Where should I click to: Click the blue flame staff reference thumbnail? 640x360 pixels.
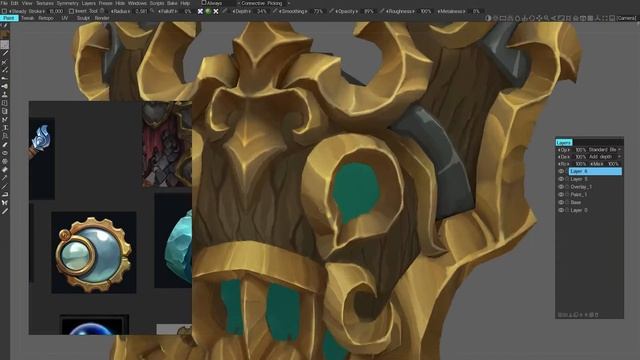coord(42,159)
